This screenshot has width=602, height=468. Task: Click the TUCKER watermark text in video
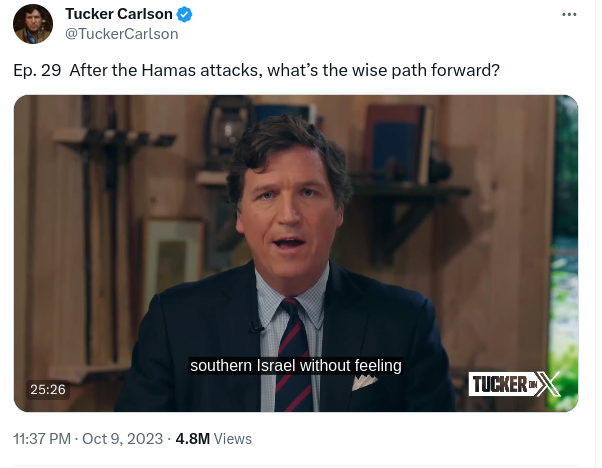click(500, 385)
